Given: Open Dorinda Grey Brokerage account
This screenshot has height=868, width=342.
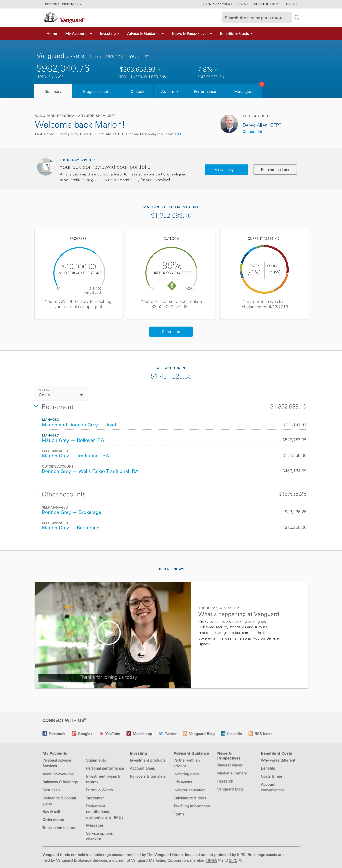Looking at the screenshot, I should click(71, 512).
